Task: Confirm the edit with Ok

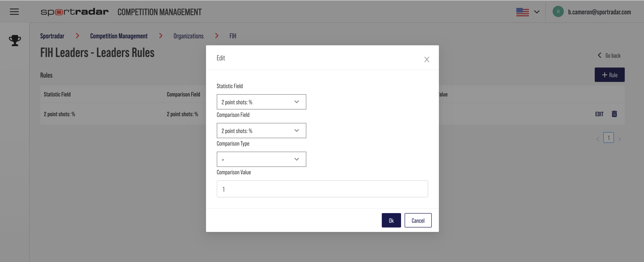Action: (391, 220)
